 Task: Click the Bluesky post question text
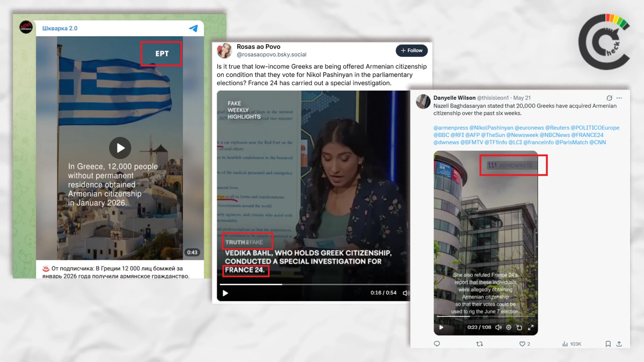coord(322,75)
